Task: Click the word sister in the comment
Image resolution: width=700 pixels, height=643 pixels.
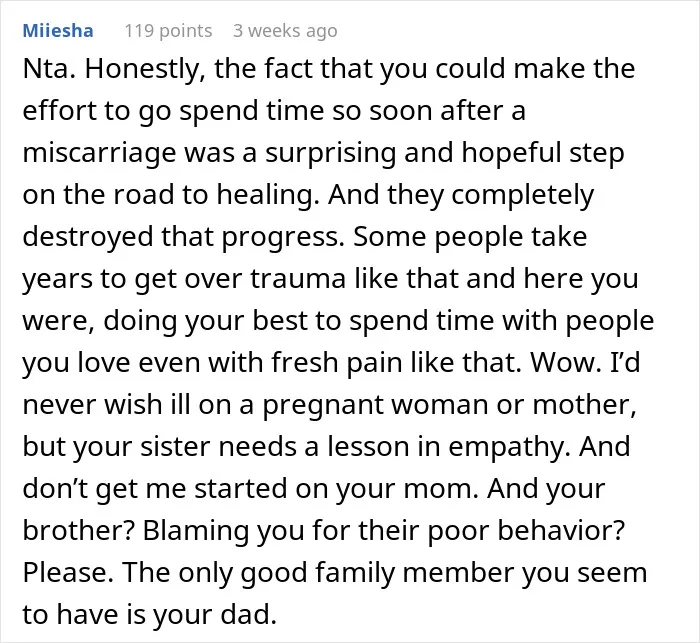Action: 175,446
